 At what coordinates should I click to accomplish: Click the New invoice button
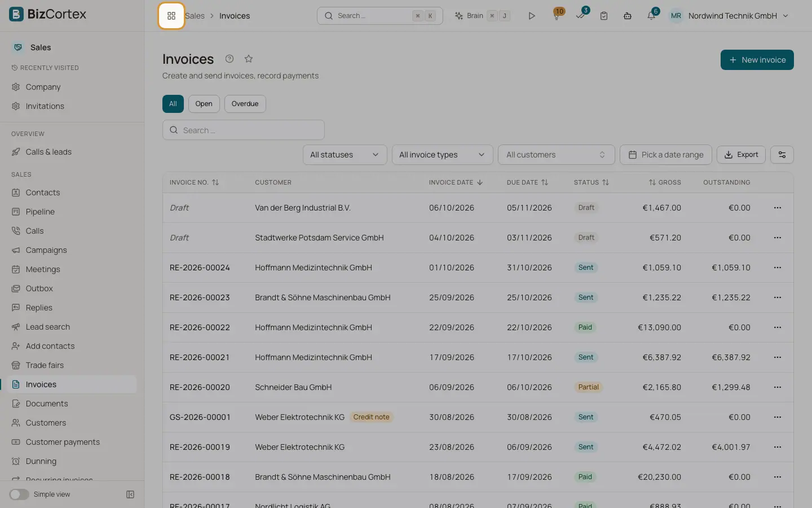[757, 60]
